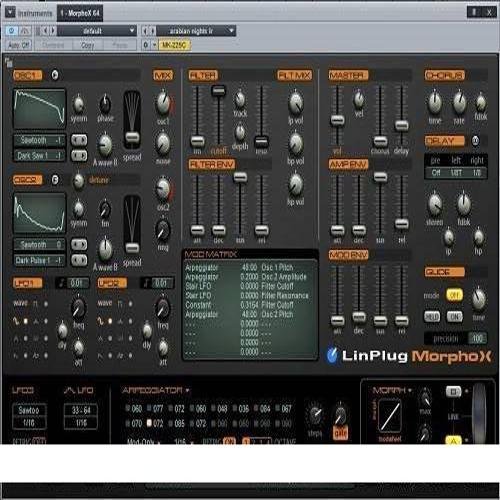This screenshot has height=500, width=500.
Task: Click the OSC1 A wave B knob
Action: 105,145
